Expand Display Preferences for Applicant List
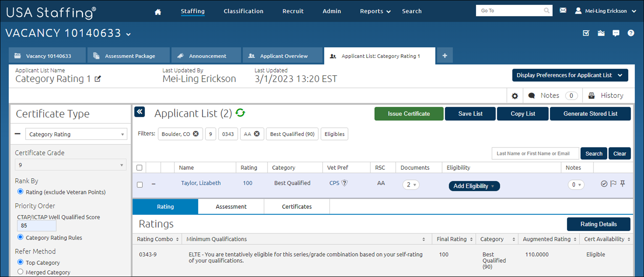 [570, 75]
